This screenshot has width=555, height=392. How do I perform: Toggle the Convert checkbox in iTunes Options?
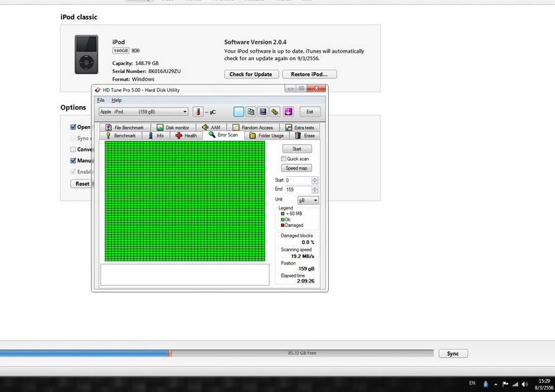click(x=74, y=149)
